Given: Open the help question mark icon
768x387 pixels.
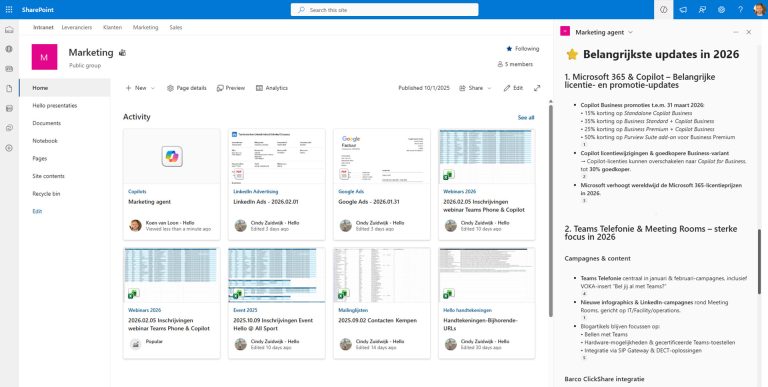Looking at the screenshot, I should point(741,9).
